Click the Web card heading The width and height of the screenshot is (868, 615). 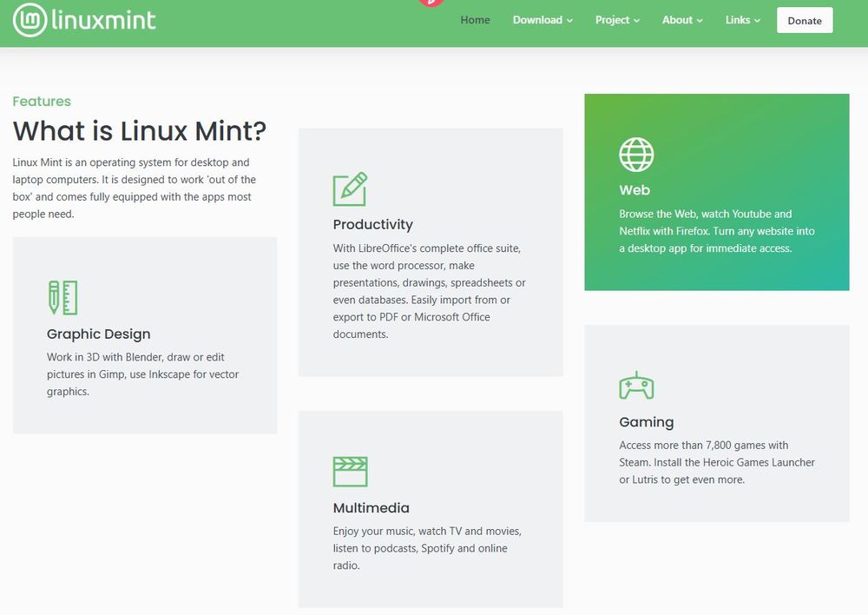(635, 190)
